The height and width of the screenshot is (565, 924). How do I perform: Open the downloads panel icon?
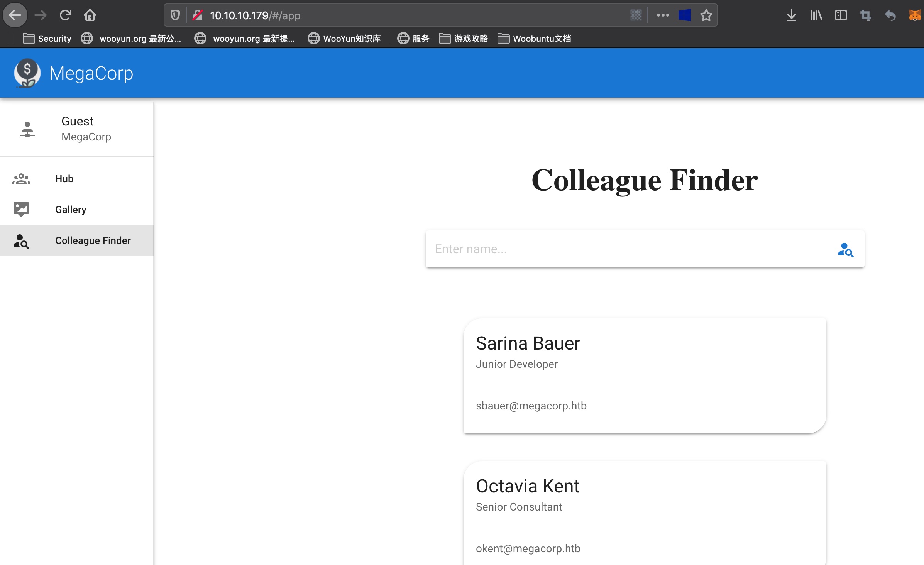coord(791,15)
